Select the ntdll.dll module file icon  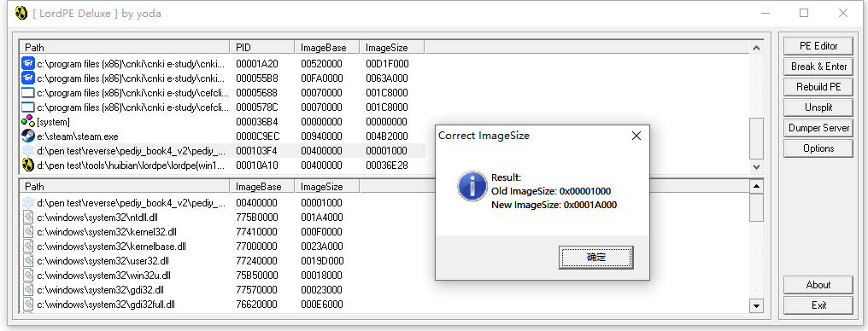click(27, 218)
